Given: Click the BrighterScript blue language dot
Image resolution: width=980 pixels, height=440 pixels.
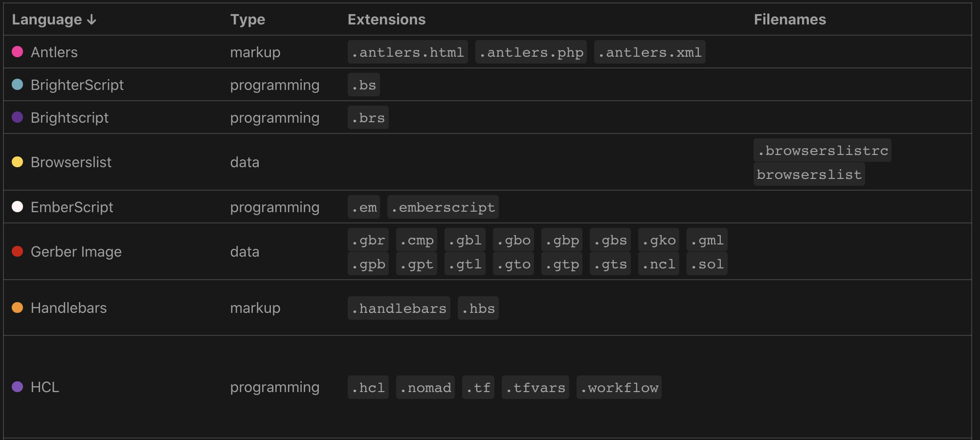Looking at the screenshot, I should [x=18, y=85].
